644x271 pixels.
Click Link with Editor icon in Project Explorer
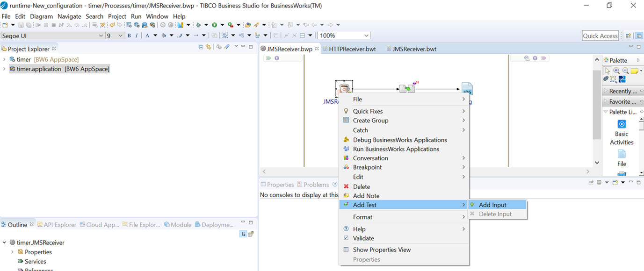coord(209,47)
